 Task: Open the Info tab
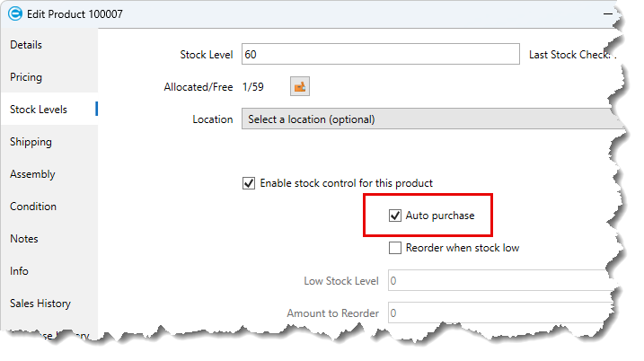19,271
